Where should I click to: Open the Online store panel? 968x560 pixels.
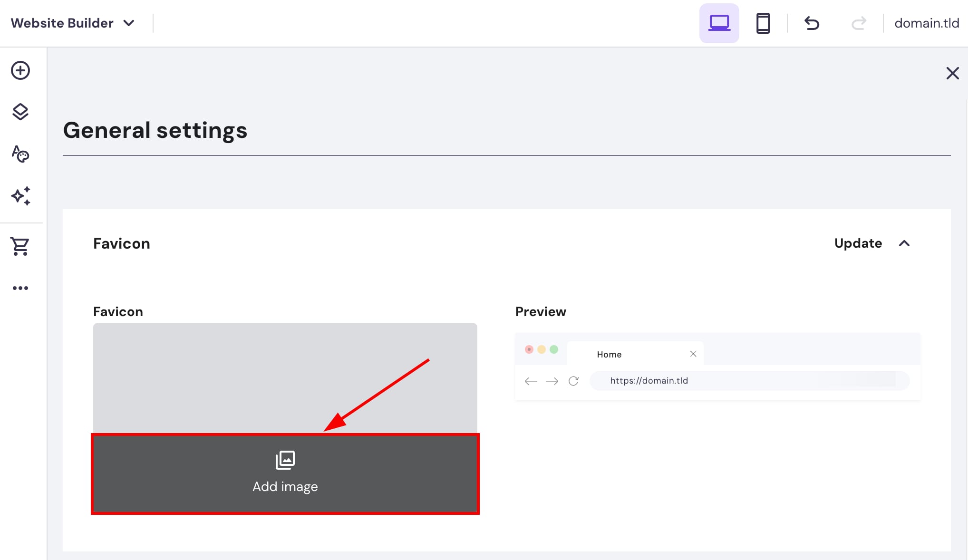[20, 246]
